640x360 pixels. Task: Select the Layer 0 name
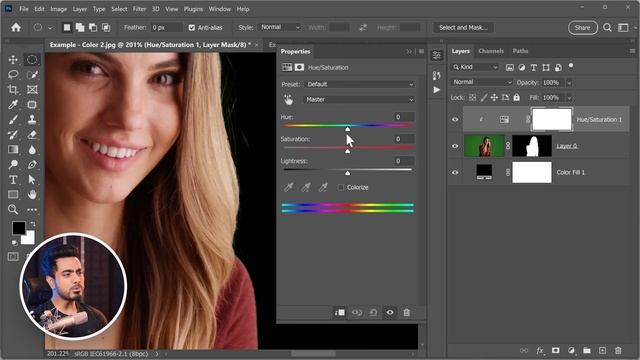pos(567,146)
